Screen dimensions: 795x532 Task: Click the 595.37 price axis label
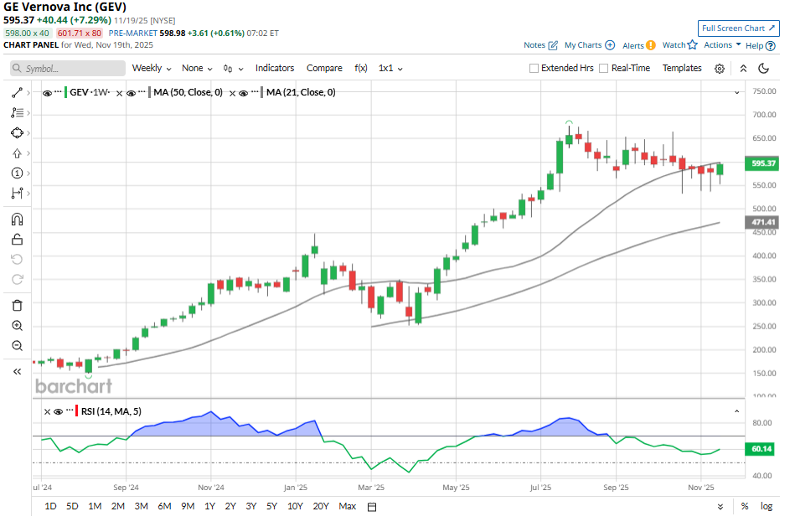pos(762,163)
